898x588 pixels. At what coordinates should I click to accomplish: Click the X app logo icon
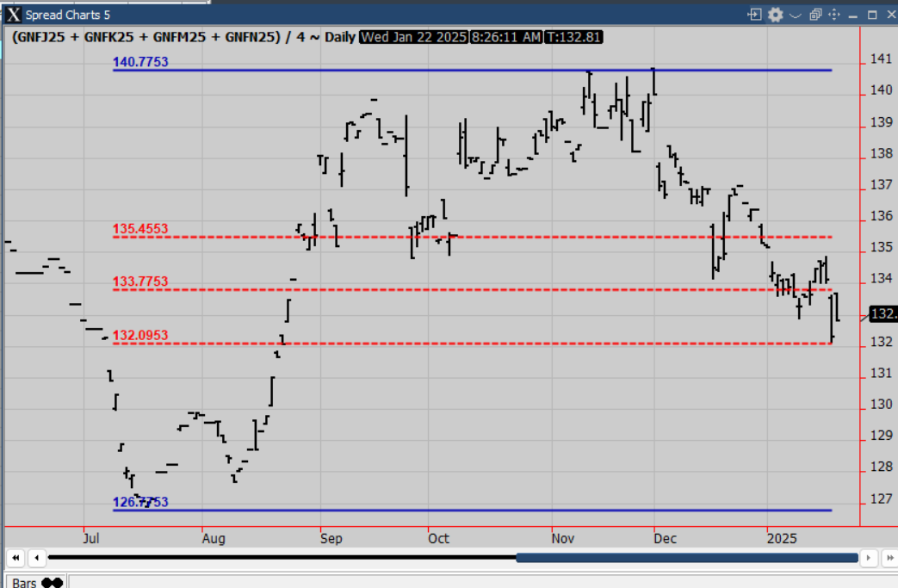13,15
